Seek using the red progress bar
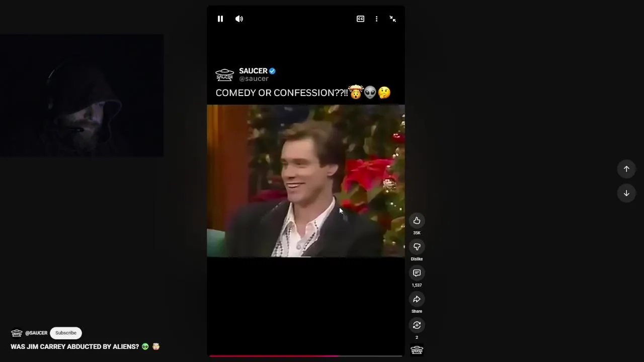 tap(305, 356)
